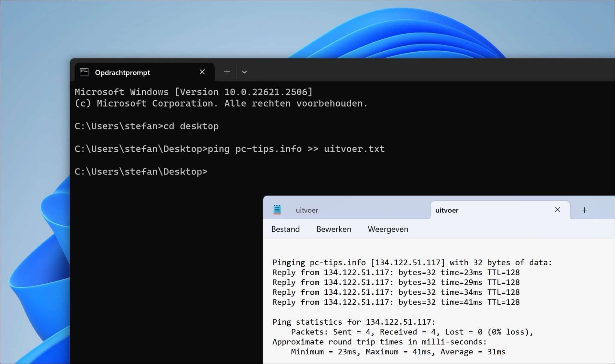This screenshot has width=615, height=364.
Task: Close the active uitvoer Notepad tab
Action: (557, 210)
